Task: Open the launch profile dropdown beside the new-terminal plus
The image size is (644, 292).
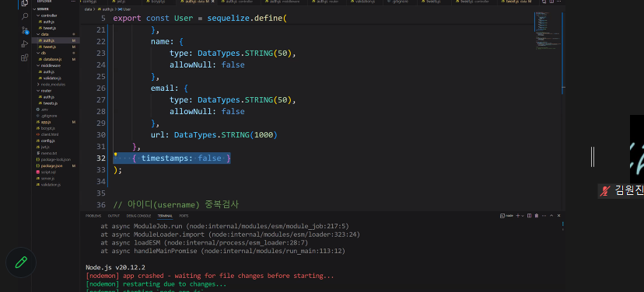Action: coord(522,216)
